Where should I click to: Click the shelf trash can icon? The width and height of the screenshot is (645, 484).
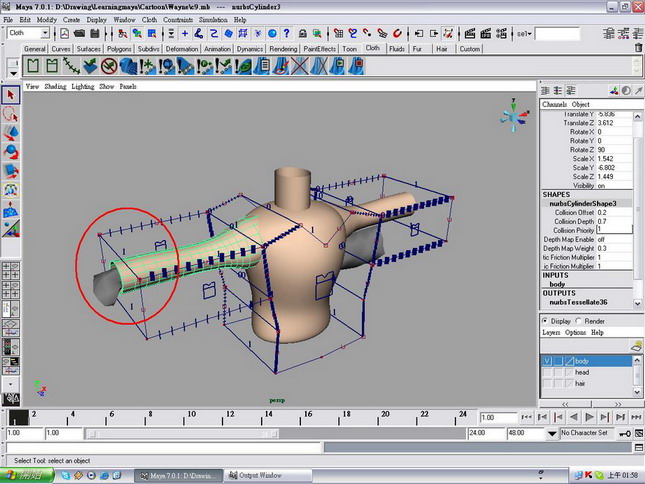638,48
